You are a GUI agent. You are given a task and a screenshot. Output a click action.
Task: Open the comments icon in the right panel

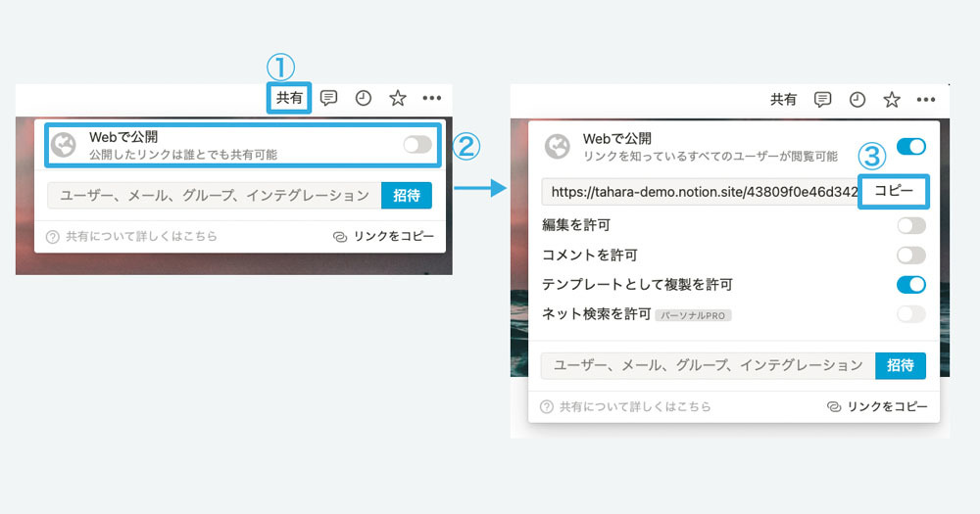click(822, 99)
